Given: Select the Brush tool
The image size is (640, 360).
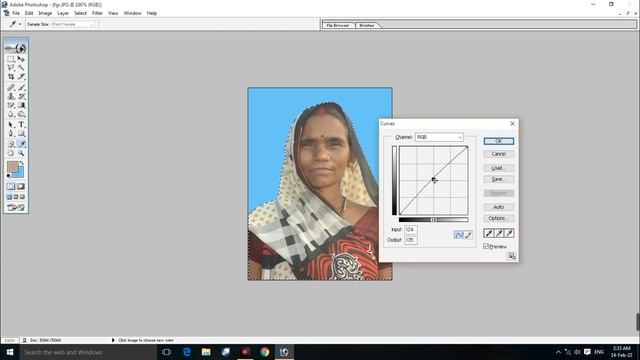Looking at the screenshot, I should (21, 87).
